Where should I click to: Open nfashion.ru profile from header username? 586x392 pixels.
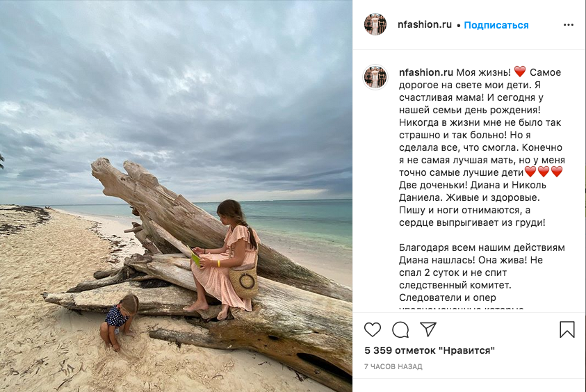click(x=425, y=24)
